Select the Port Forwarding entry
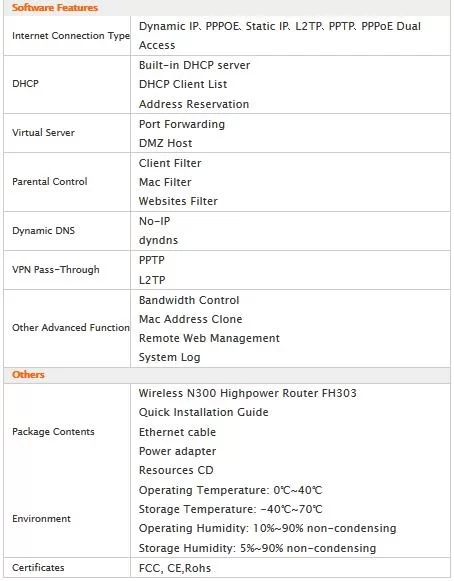This screenshot has height=581, width=454. point(182,124)
